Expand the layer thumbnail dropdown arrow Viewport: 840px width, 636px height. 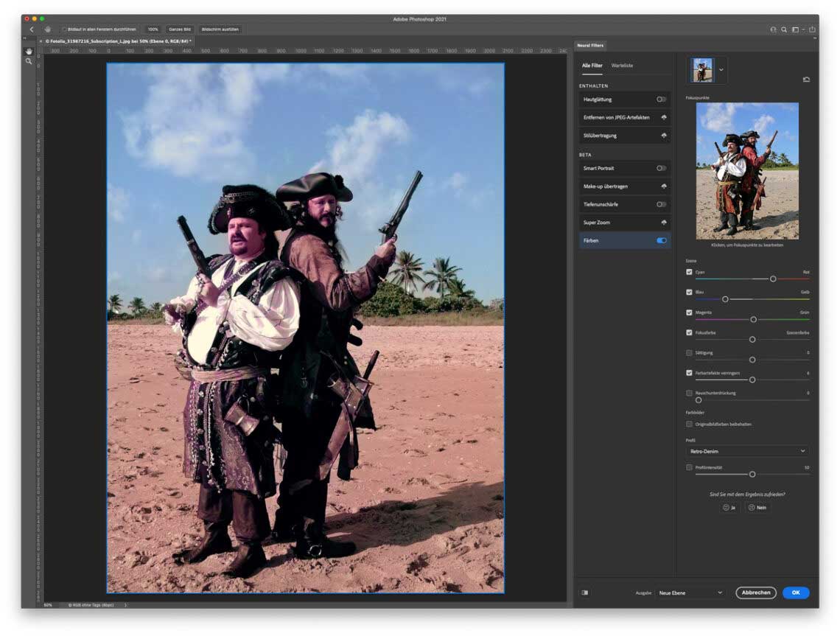coord(721,70)
